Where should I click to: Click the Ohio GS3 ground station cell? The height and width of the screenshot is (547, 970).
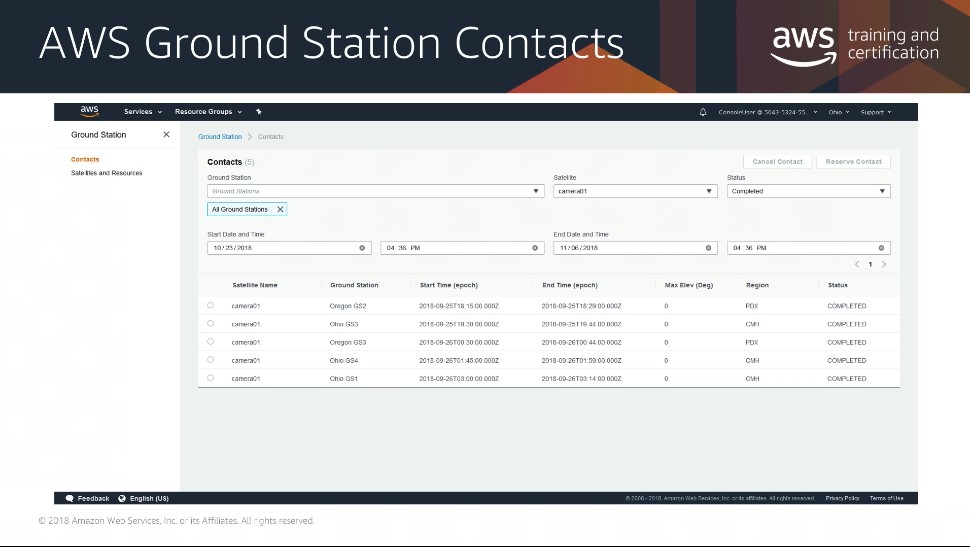click(343, 324)
